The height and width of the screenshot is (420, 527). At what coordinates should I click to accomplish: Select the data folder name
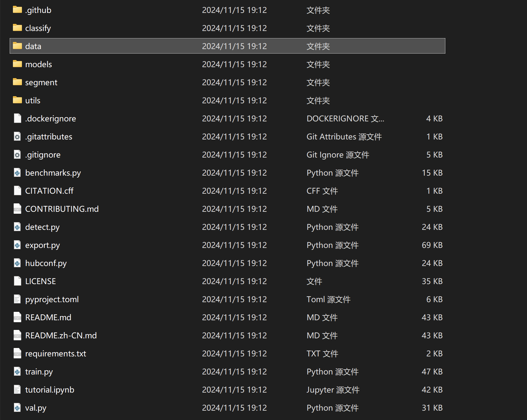(x=33, y=46)
